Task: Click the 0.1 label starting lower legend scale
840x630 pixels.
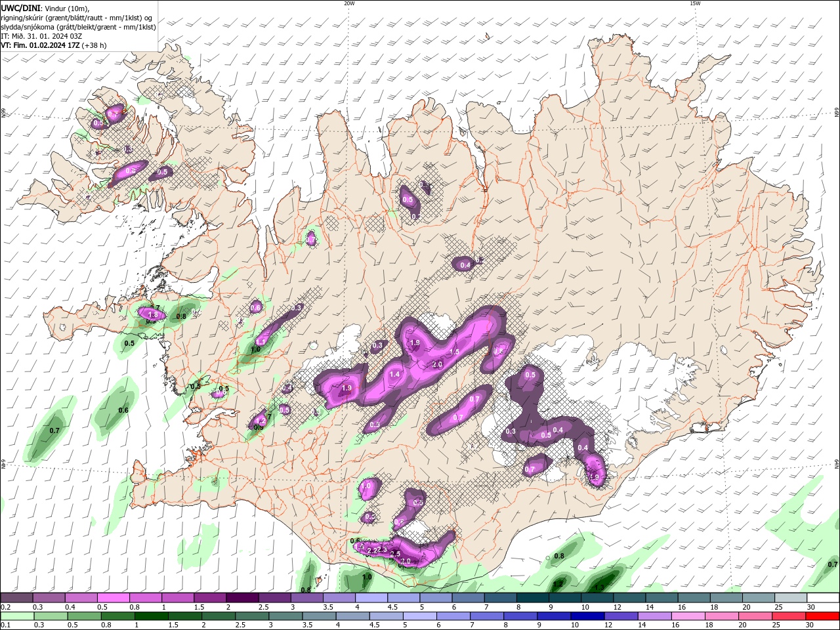Action: pyautogui.click(x=5, y=625)
